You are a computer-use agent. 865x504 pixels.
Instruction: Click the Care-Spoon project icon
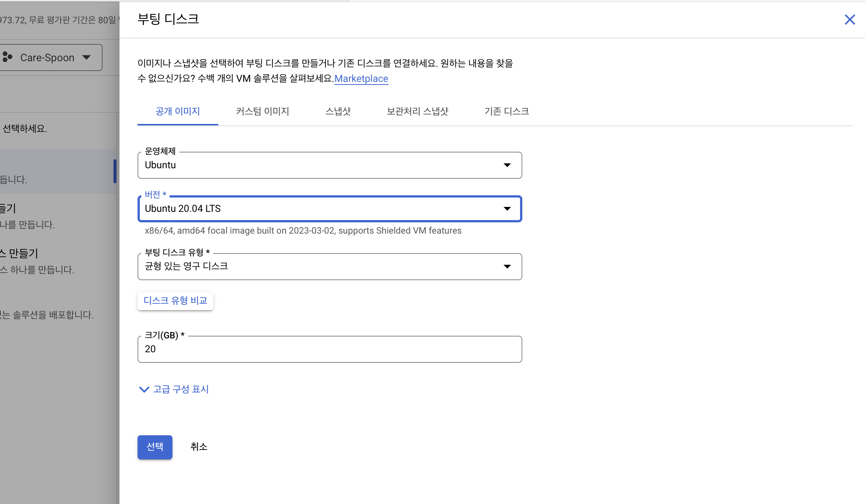8,57
